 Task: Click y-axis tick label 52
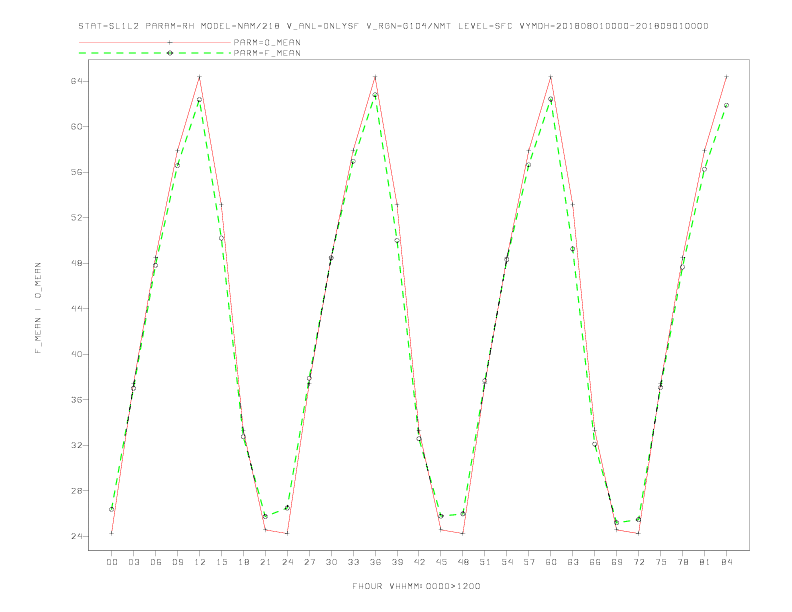coord(77,218)
